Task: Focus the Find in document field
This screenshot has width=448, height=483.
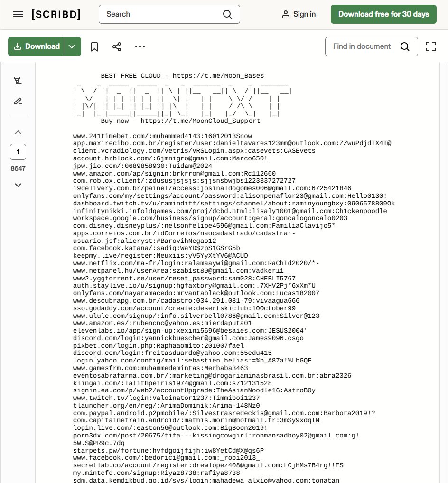Action: [x=371, y=46]
